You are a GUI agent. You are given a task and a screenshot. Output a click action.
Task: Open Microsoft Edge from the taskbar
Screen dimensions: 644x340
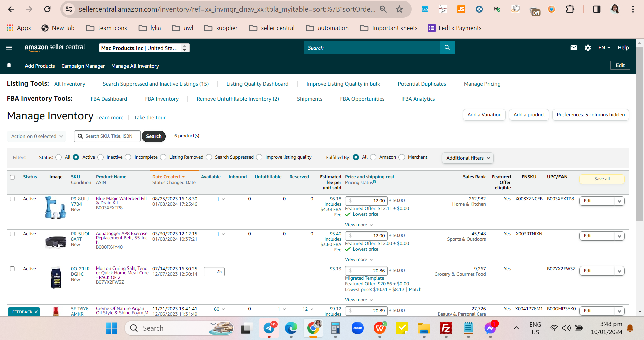291,328
